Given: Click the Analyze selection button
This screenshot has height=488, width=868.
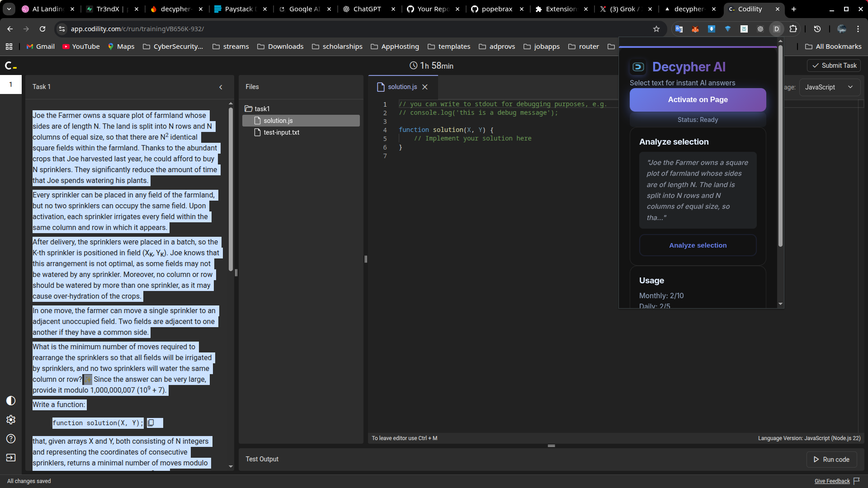Looking at the screenshot, I should click(x=698, y=245).
